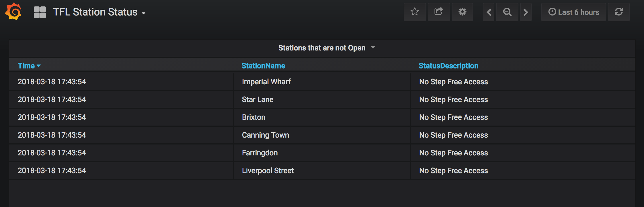Click No Step Free Access for Canning Town

(x=453, y=135)
